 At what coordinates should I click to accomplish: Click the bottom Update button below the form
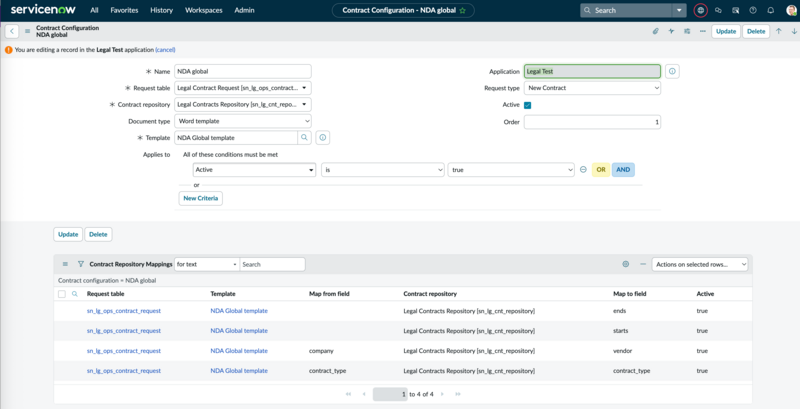[x=68, y=235]
